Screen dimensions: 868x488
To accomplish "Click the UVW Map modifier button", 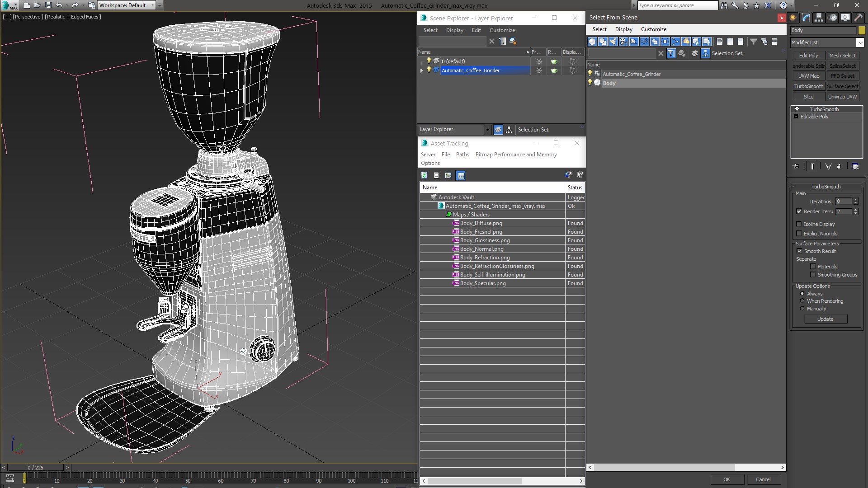I will 808,76.
